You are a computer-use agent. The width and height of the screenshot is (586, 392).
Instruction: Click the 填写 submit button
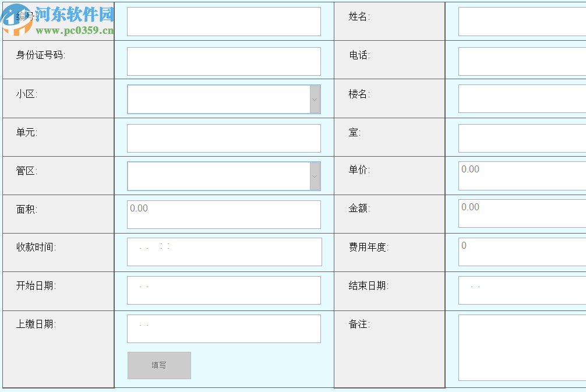[x=159, y=365]
